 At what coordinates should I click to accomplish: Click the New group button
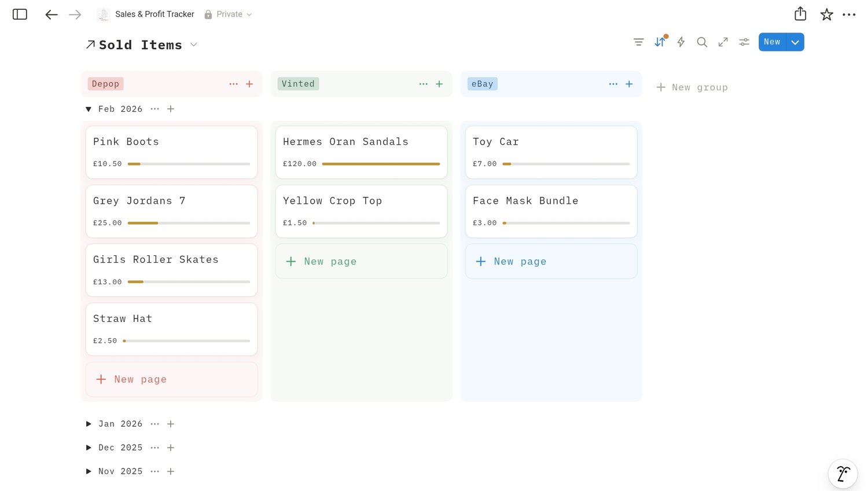pyautogui.click(x=692, y=87)
